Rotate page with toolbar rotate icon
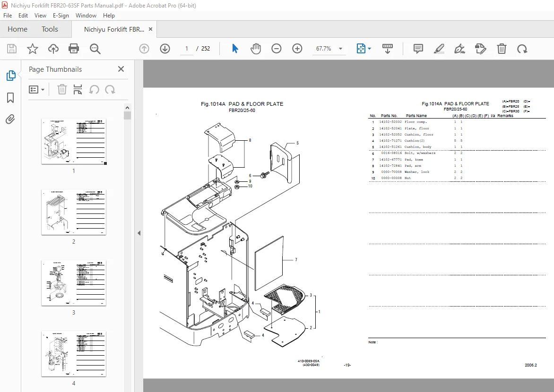Image resolution: width=554 pixels, height=392 pixels. (x=522, y=49)
